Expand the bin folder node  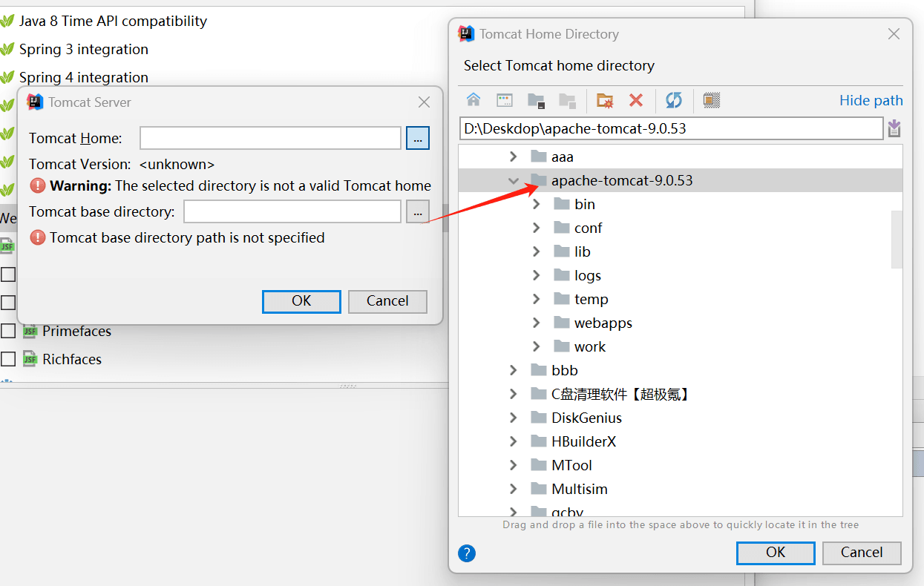537,204
